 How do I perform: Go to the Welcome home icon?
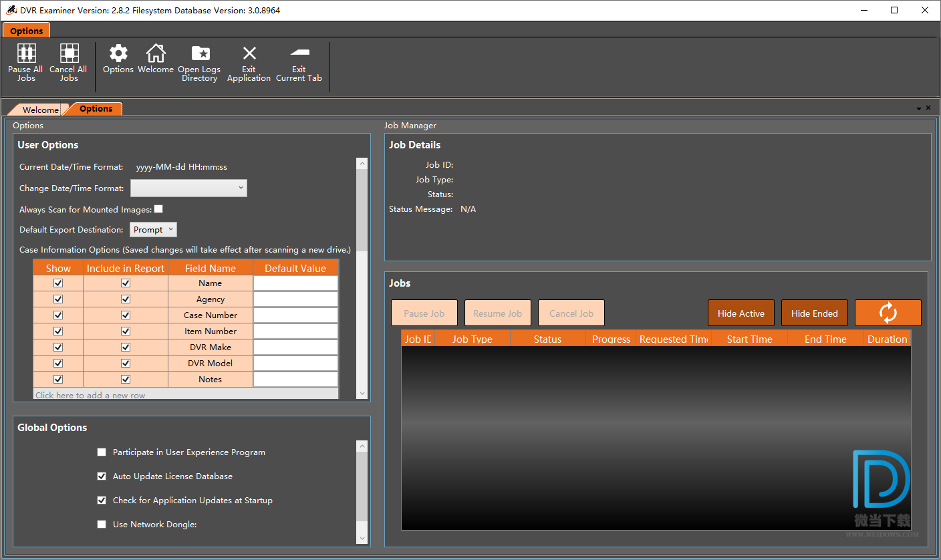tap(156, 53)
